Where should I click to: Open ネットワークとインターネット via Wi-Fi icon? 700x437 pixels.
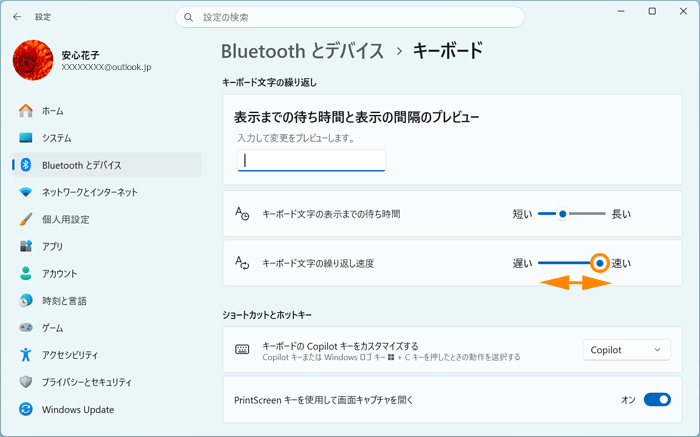[25, 192]
